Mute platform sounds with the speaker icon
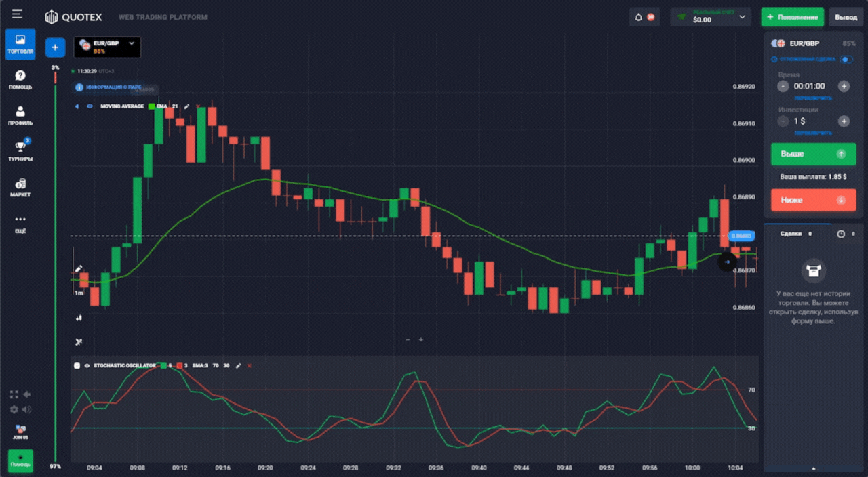This screenshot has height=477, width=868. click(28, 409)
